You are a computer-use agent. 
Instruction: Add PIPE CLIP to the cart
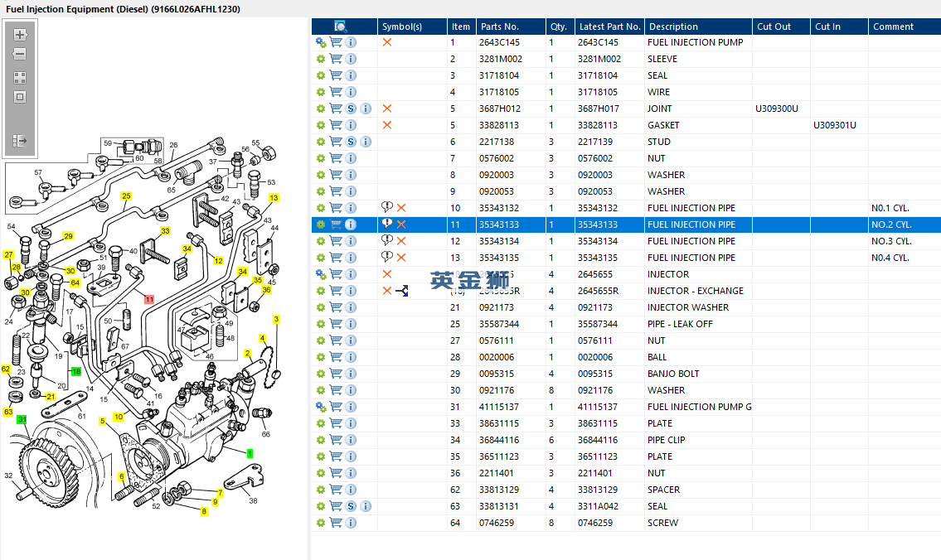336,440
